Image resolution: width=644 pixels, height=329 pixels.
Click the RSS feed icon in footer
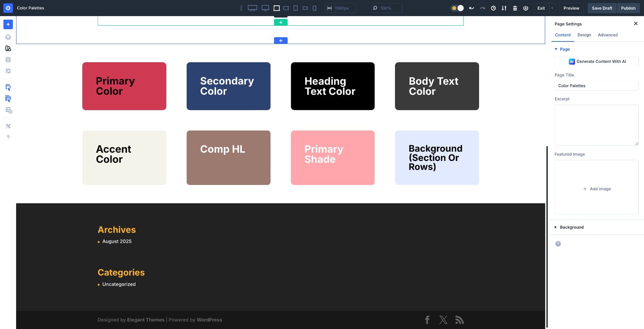pyautogui.click(x=459, y=320)
